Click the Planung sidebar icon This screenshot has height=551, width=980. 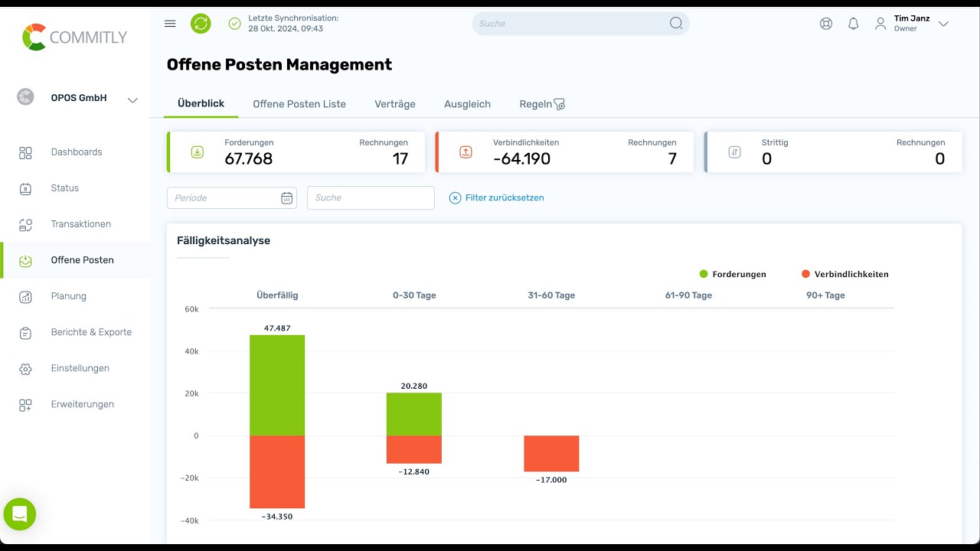tap(25, 296)
